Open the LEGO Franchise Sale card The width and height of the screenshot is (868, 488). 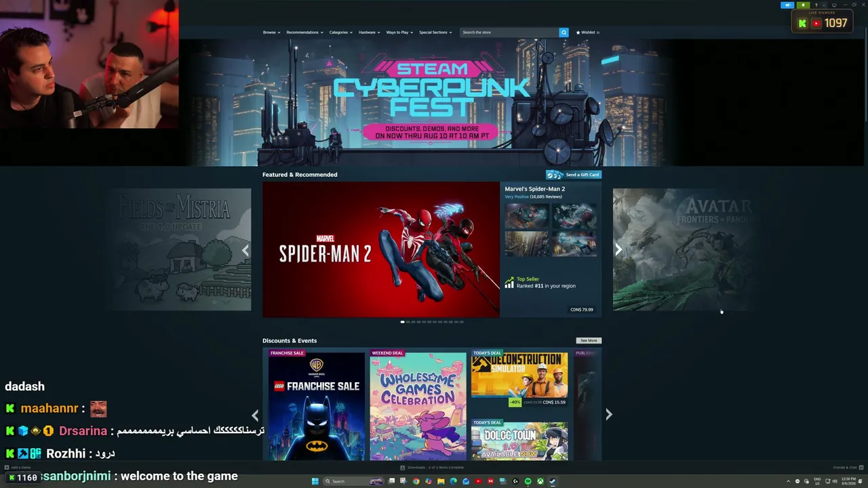[316, 405]
